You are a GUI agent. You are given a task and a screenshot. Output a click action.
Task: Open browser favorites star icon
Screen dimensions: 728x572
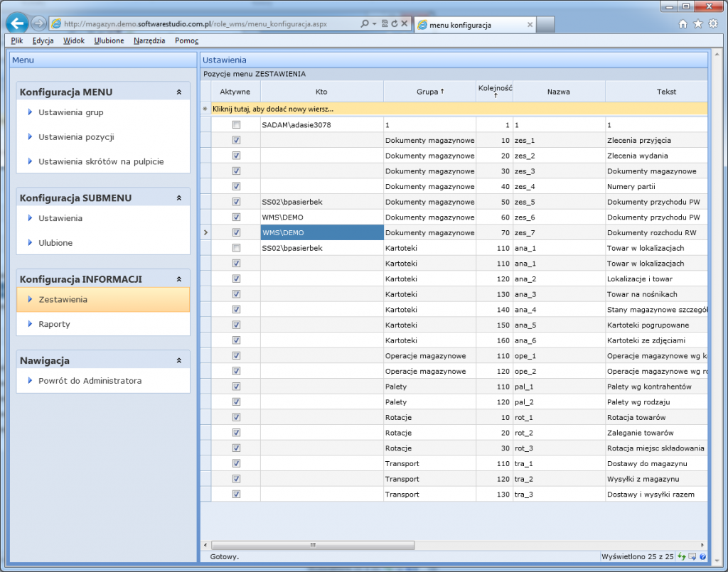[697, 24]
